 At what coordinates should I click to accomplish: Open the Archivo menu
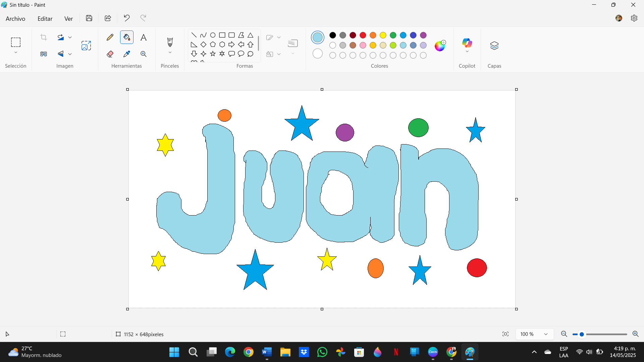pos(15,19)
